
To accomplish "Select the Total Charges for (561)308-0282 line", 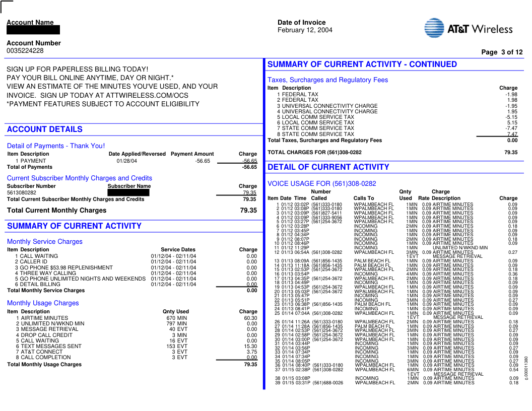I will click(314, 153).
